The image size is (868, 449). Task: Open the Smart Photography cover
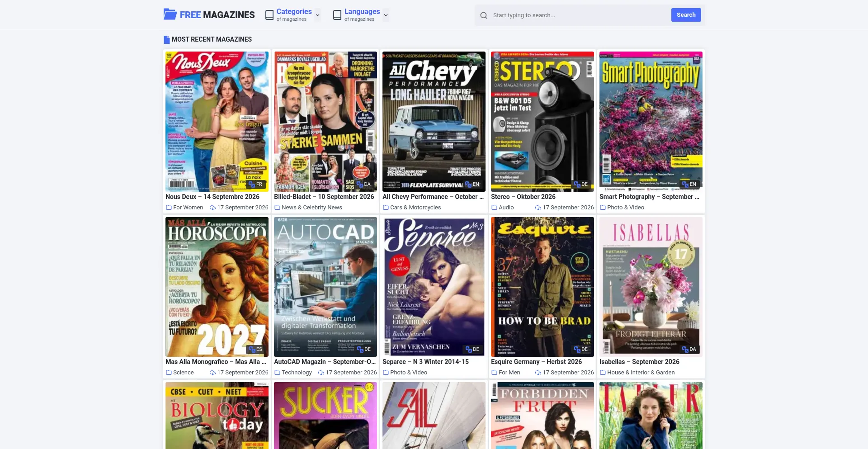click(x=651, y=122)
